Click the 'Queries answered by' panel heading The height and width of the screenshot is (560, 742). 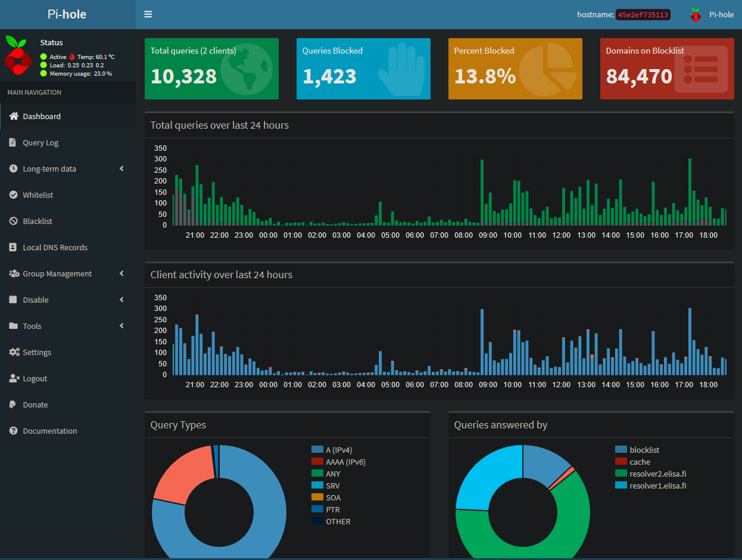click(x=501, y=425)
